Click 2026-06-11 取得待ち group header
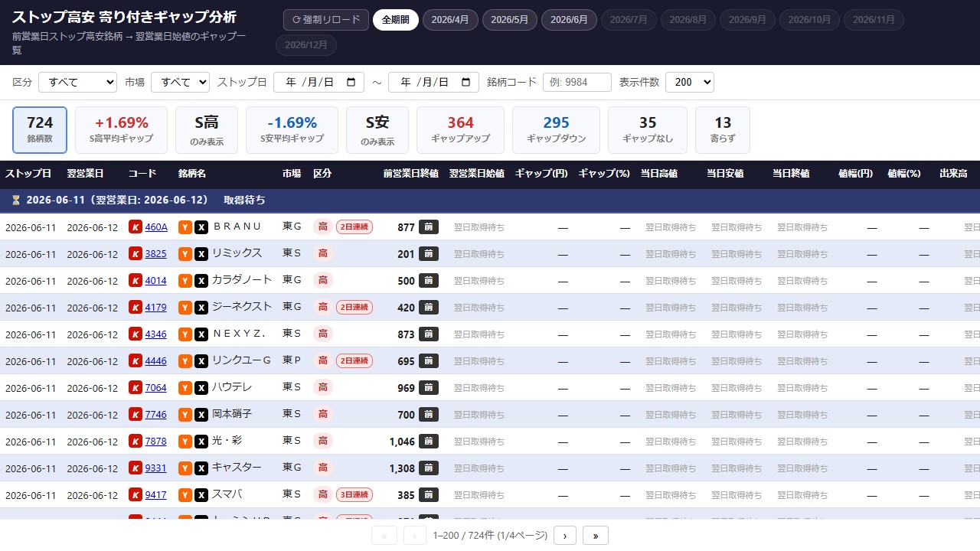Viewport: 980px width, 551px height. (x=490, y=200)
